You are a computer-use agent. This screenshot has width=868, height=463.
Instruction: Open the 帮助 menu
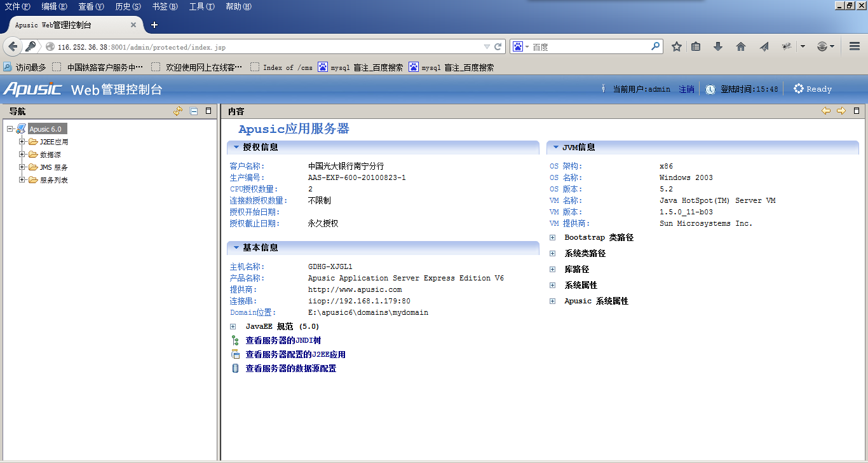238,6
